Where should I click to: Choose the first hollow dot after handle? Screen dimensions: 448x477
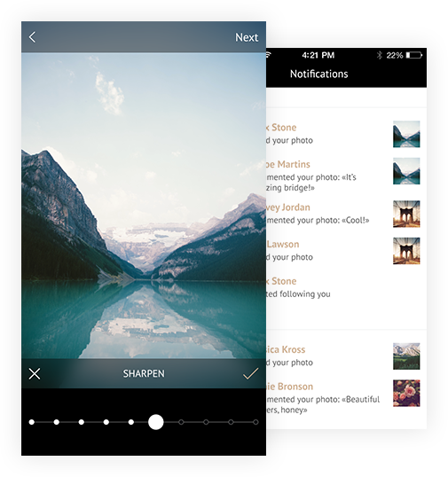181,422
